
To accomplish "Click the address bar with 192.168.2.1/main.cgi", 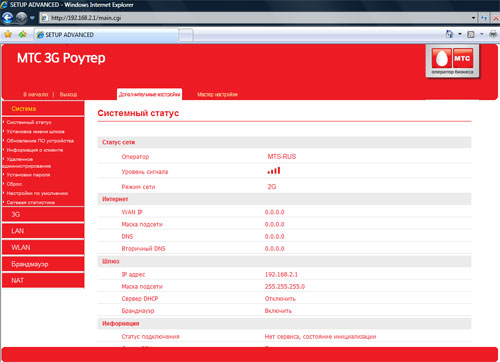I will (255, 18).
